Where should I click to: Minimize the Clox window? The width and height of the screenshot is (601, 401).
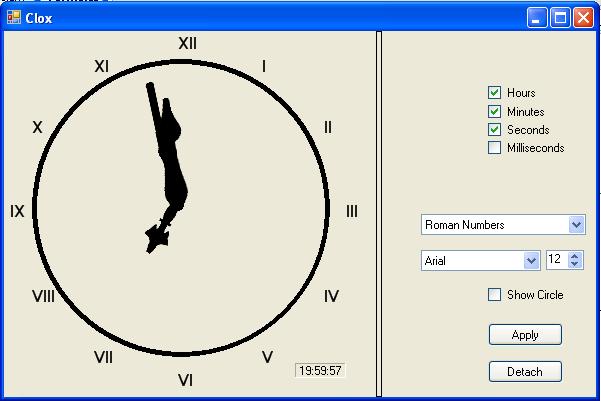coord(537,18)
